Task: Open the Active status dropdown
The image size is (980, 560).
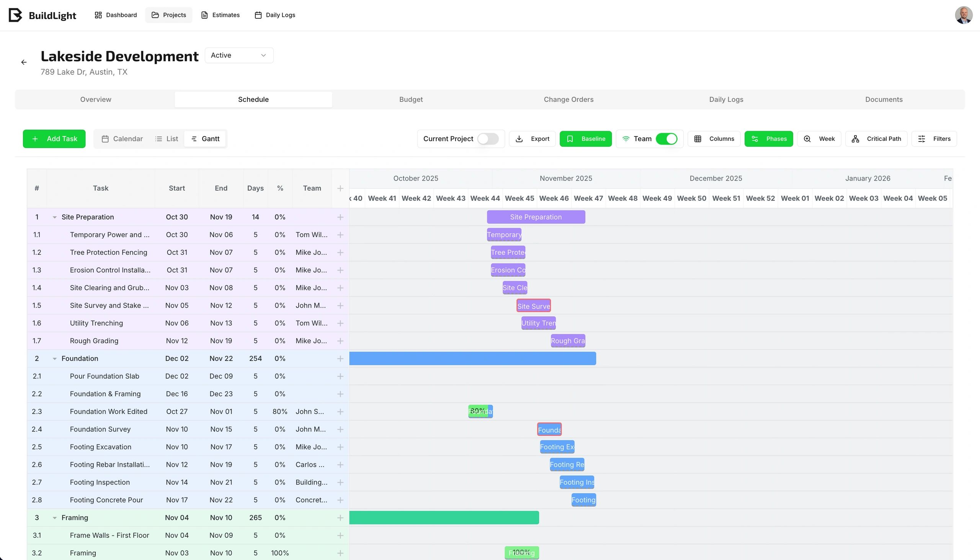Action: coord(238,55)
